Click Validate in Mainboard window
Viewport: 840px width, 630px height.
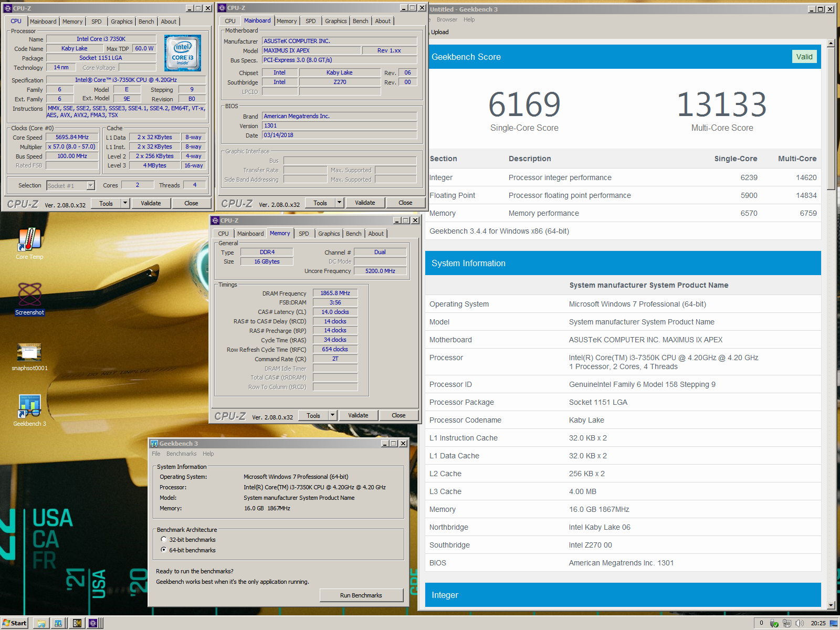(x=365, y=203)
